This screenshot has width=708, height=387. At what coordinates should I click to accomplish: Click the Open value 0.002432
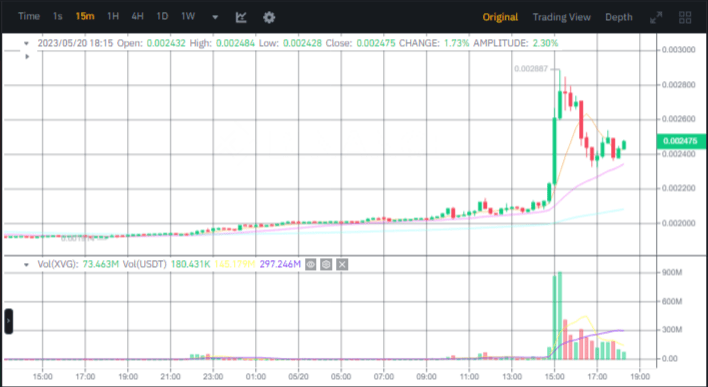[165, 43]
